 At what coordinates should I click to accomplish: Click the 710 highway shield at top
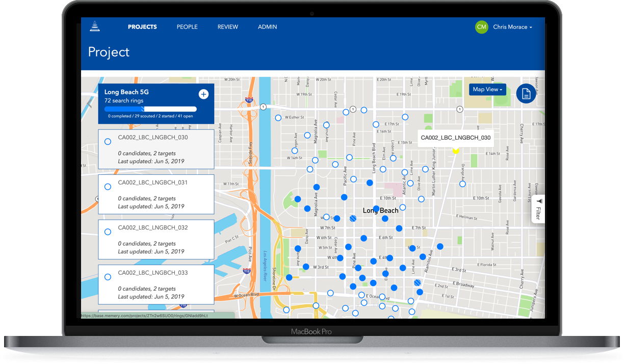tap(248, 99)
